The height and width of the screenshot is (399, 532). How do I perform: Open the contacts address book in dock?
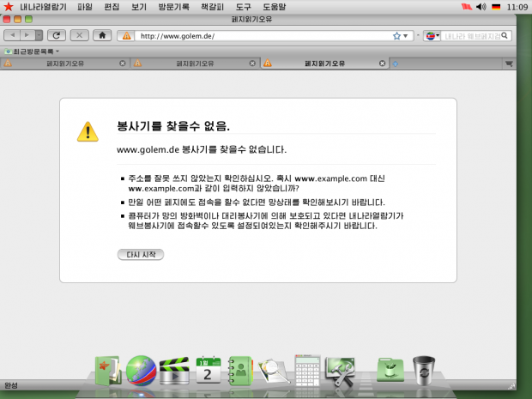(x=242, y=371)
